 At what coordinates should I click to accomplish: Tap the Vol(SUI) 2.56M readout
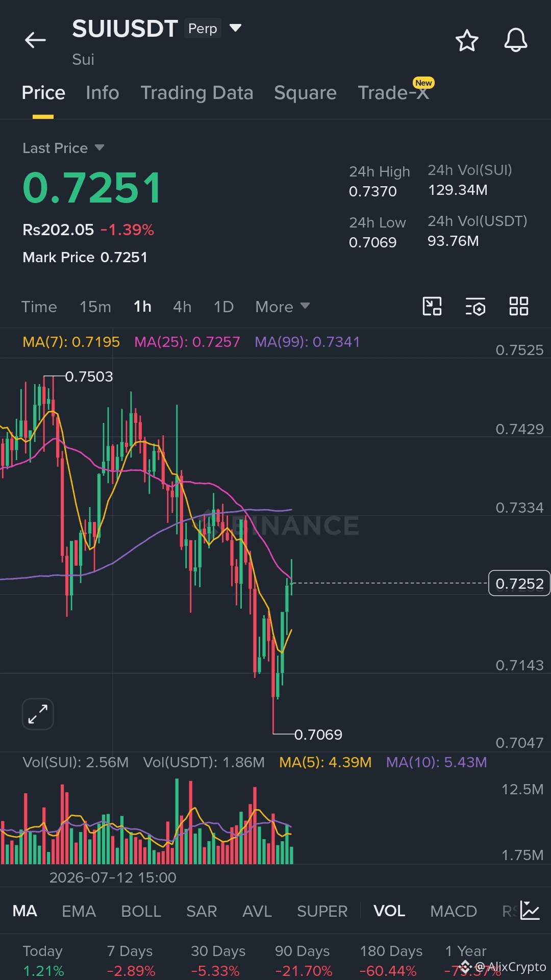(x=76, y=762)
